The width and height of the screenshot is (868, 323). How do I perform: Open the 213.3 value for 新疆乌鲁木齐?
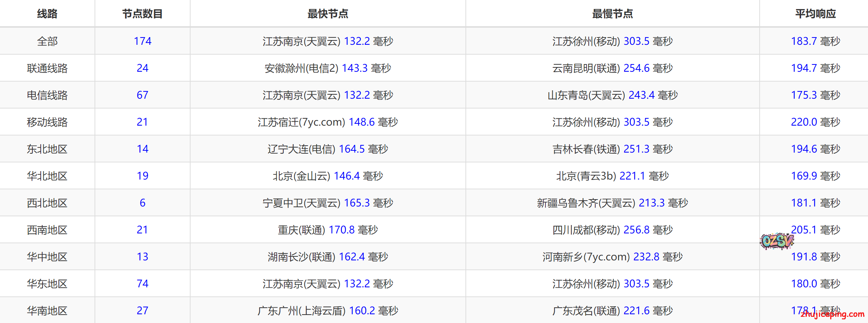coord(652,203)
